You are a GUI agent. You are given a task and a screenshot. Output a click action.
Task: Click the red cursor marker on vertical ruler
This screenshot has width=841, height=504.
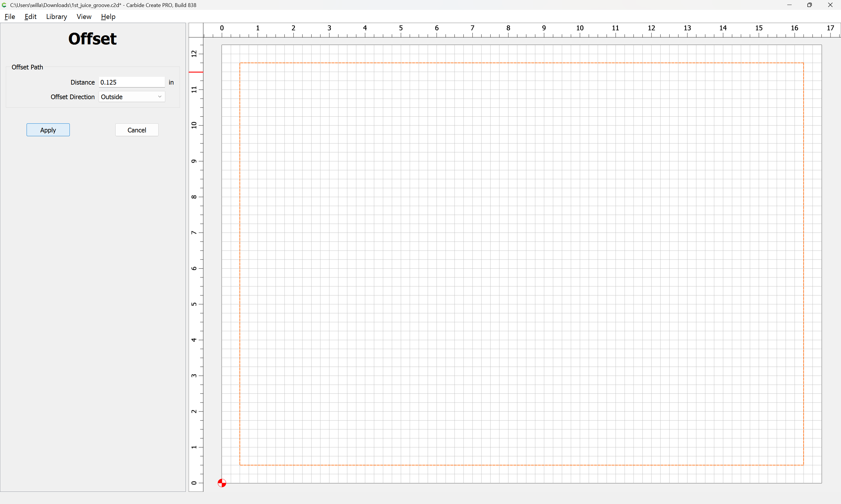coord(196,72)
